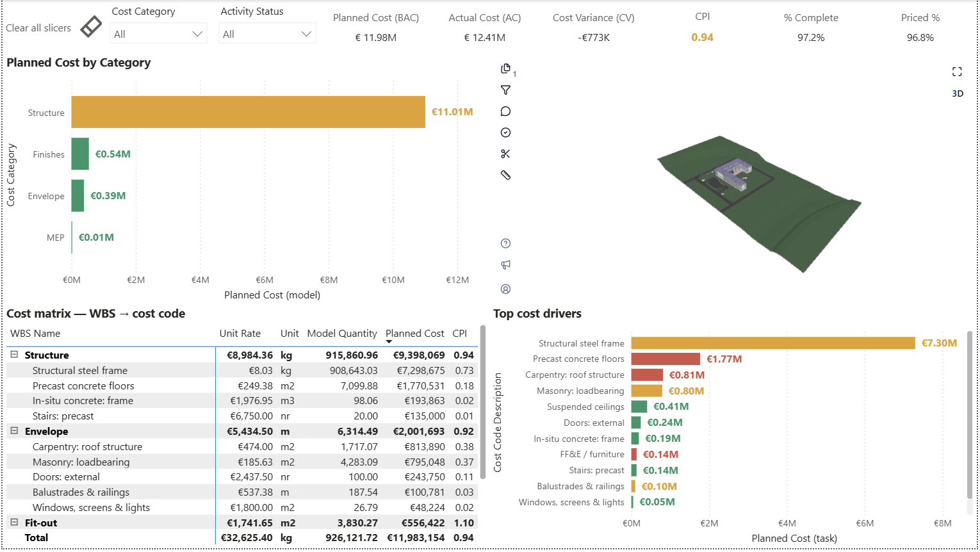Click the Actual Cost (AC) € 12.41M card
The width and height of the screenshot is (980, 552).
pyautogui.click(x=485, y=28)
